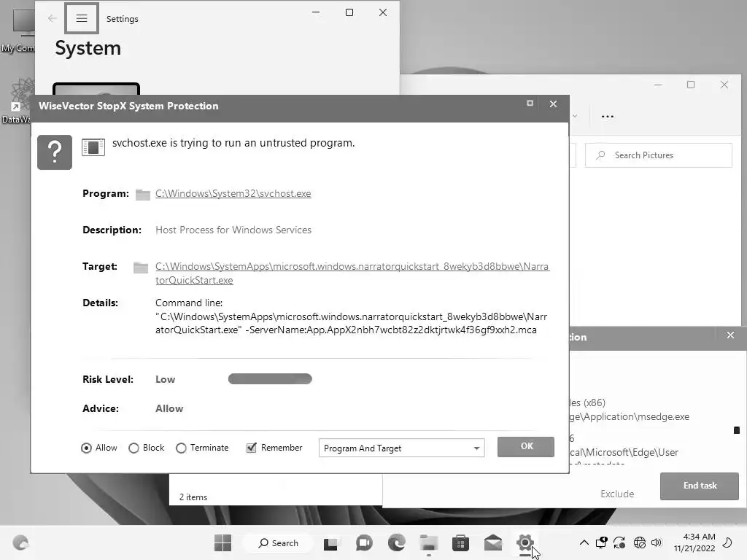Click the scrollbar marker in background dialog
Screen dimensions: 747x560
click(737, 430)
